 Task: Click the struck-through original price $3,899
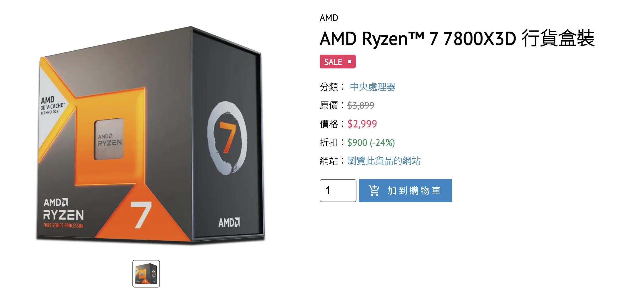point(361,106)
